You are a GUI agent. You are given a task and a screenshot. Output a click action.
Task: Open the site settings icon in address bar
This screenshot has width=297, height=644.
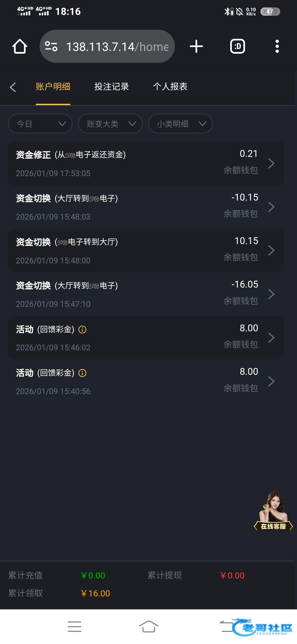click(51, 46)
